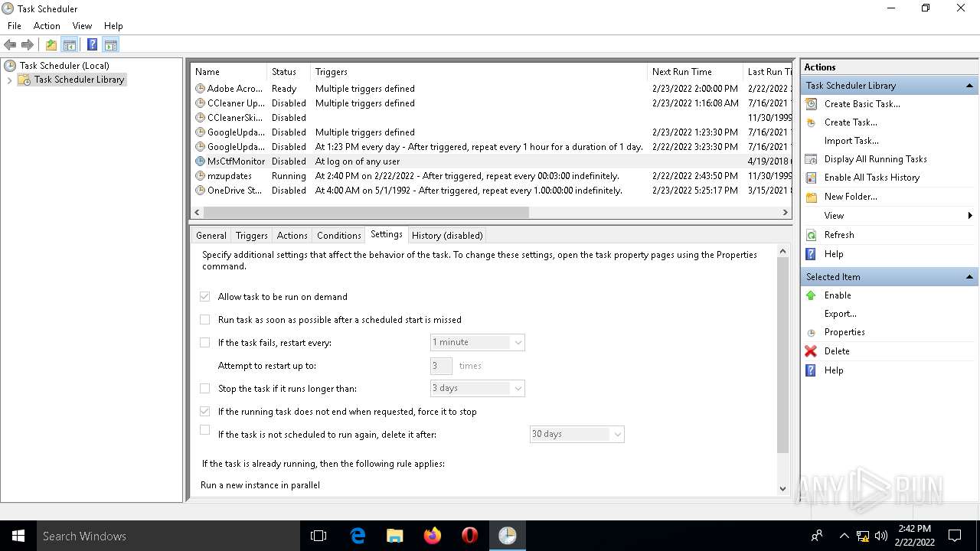
Task: Click the Forward arrow toolbar icon
Action: pos(28,45)
